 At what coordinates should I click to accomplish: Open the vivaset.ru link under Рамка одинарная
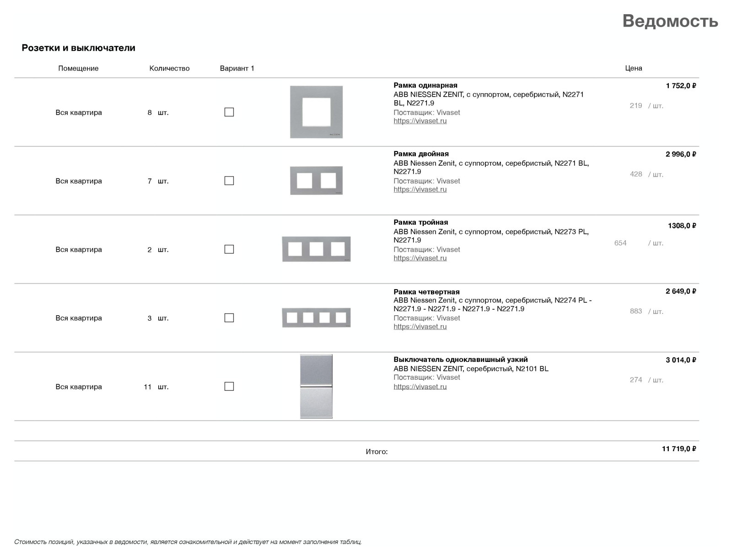pyautogui.click(x=420, y=121)
